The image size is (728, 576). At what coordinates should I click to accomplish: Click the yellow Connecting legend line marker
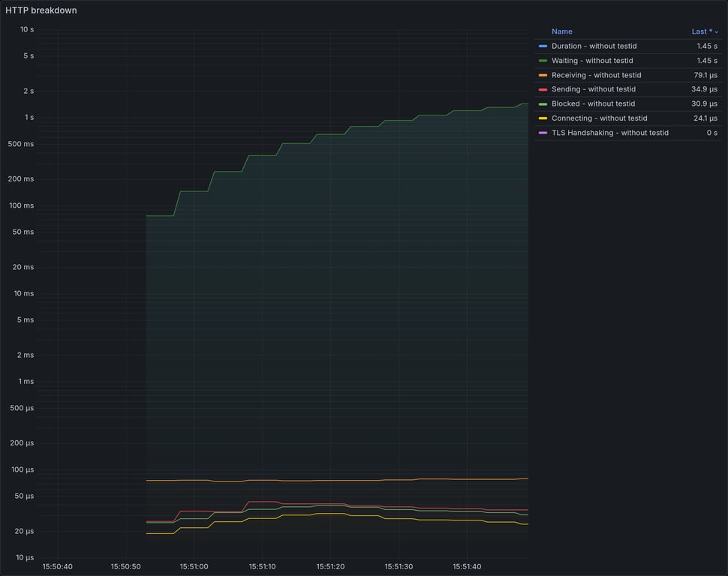(543, 118)
